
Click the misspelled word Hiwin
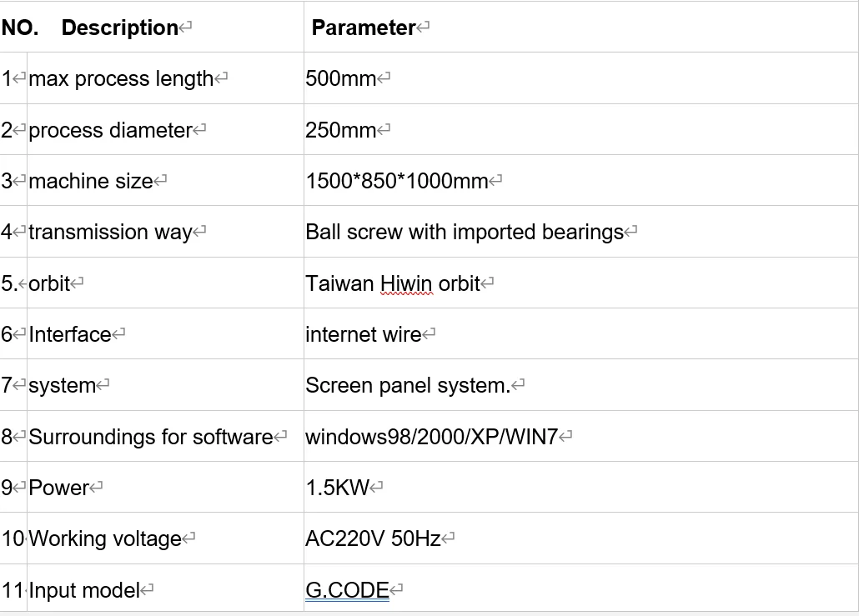tap(406, 283)
